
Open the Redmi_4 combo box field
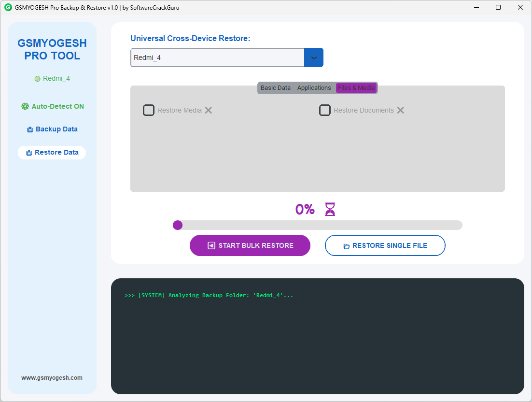click(x=217, y=57)
